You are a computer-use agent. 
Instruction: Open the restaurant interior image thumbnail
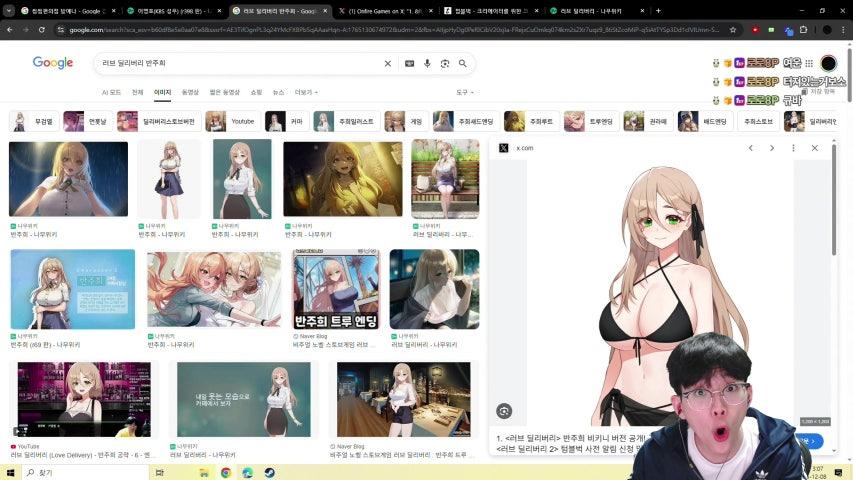[x=404, y=399]
